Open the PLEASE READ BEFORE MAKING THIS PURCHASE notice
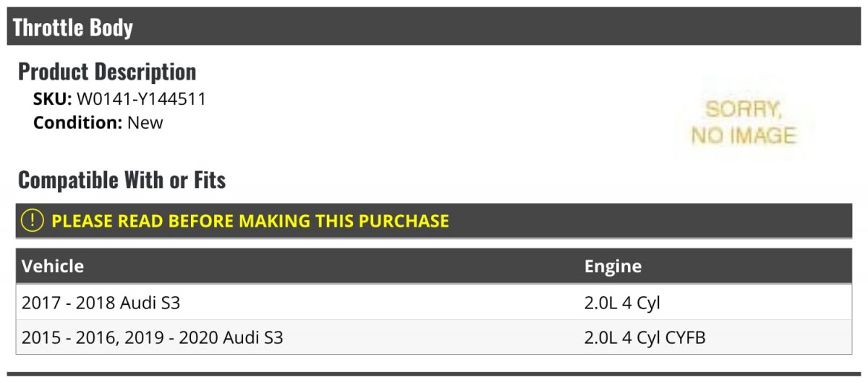This screenshot has height=383, width=868. click(x=250, y=221)
